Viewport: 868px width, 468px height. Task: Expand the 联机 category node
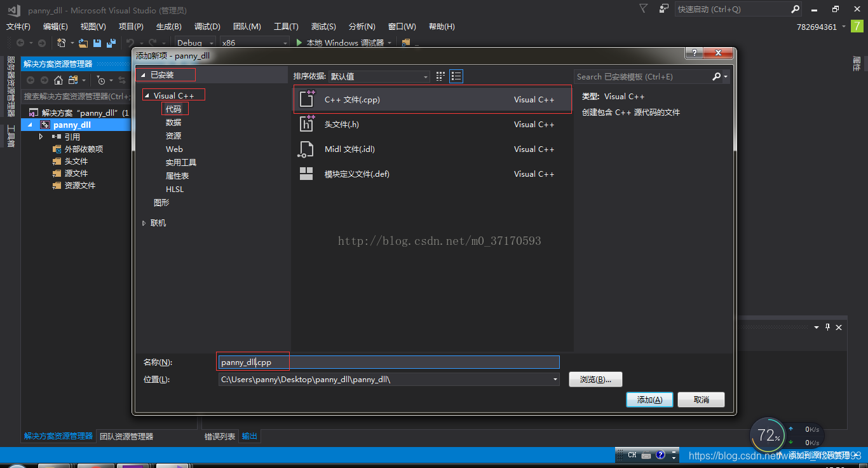click(144, 223)
